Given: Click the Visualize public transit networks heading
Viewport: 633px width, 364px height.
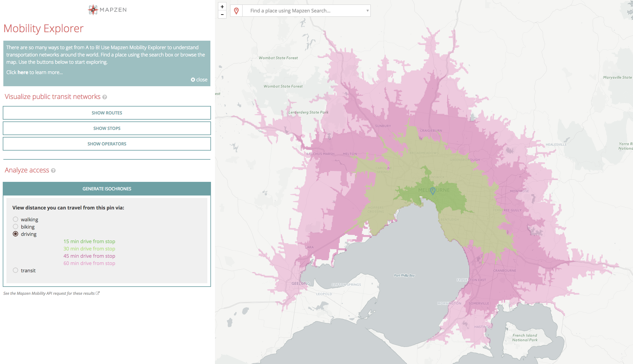Looking at the screenshot, I should click(x=53, y=97).
